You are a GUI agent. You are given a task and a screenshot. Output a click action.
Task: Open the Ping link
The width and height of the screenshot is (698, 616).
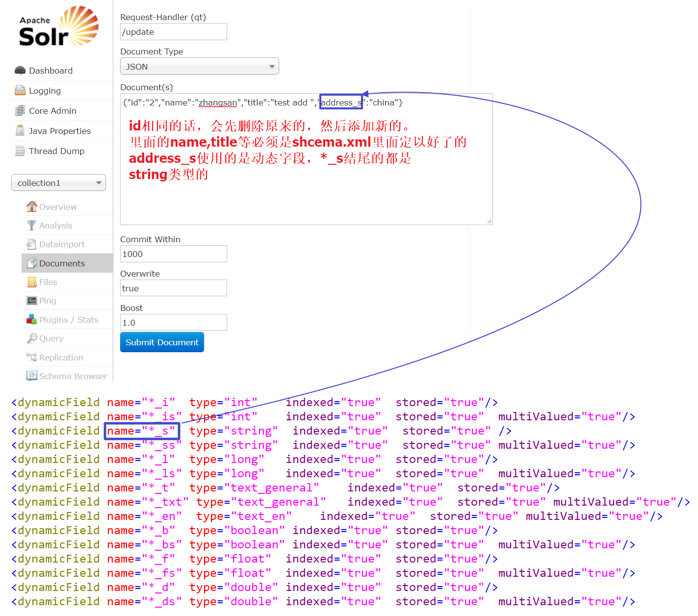pyautogui.click(x=48, y=301)
